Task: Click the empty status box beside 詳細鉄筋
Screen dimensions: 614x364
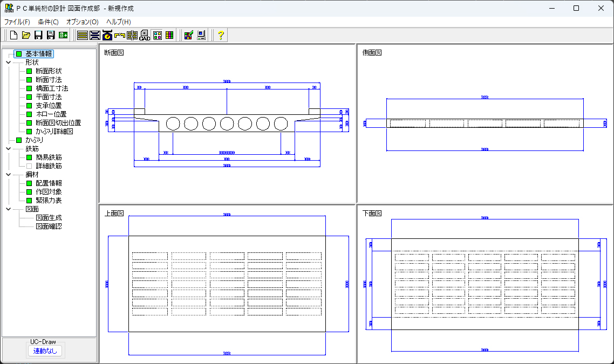Action: tap(29, 166)
